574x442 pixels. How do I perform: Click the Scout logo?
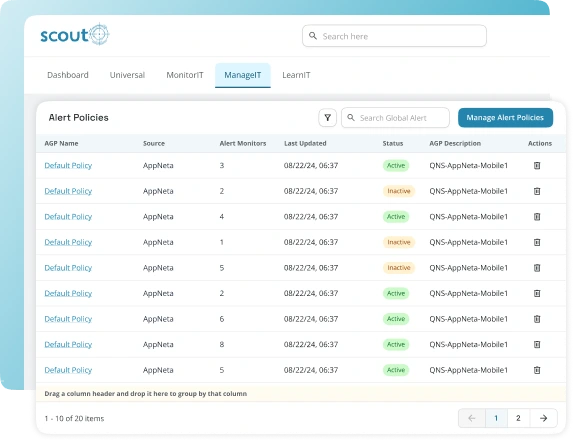tap(75, 34)
